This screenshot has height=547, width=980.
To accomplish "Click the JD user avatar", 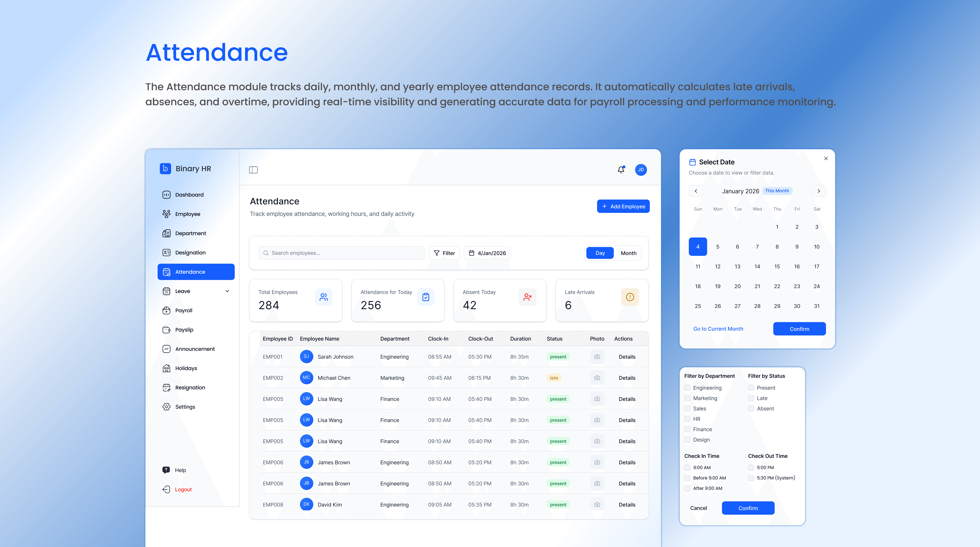I will pos(641,170).
